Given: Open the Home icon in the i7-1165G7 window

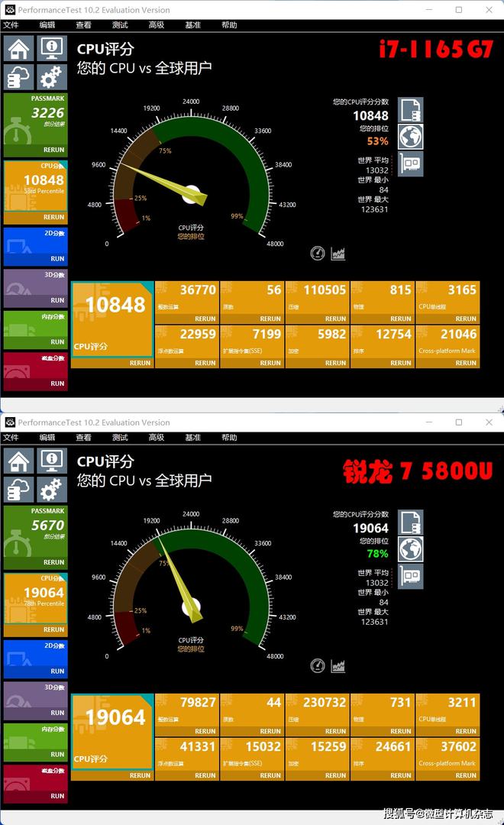Looking at the screenshot, I should pos(19,49).
